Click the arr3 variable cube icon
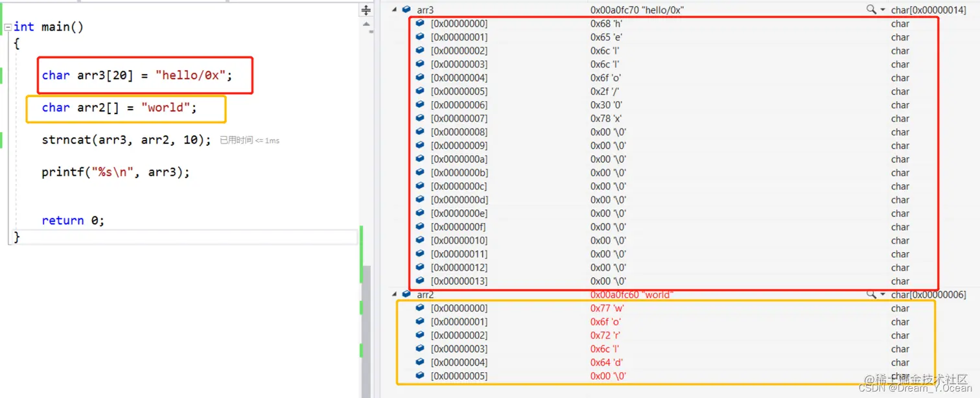The width and height of the screenshot is (980, 398). point(406,10)
